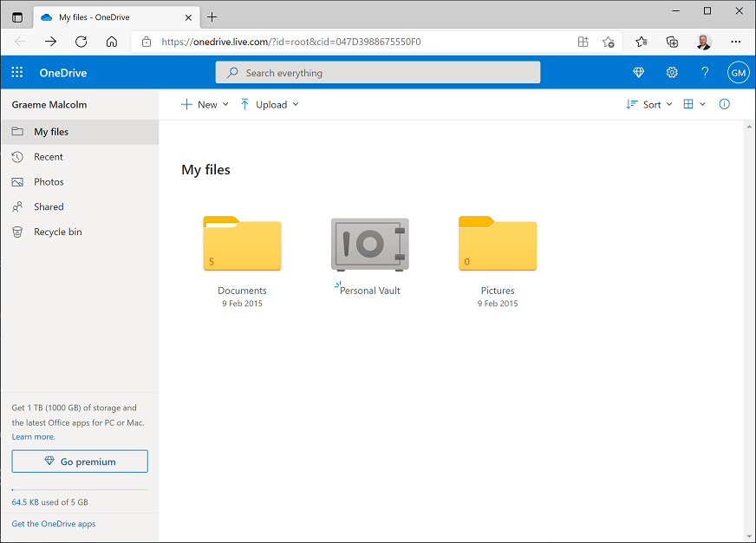Open the Help question mark icon
The height and width of the screenshot is (543, 756).
pos(705,72)
